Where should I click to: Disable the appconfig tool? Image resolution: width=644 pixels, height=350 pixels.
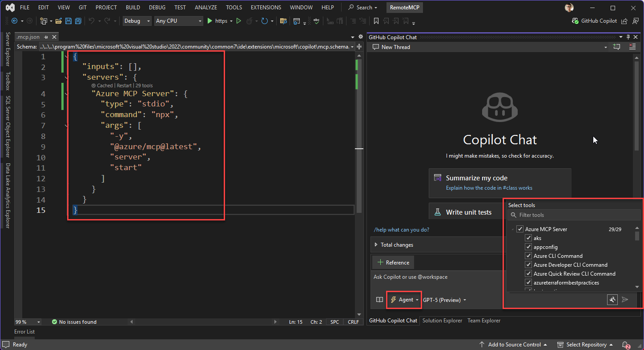pos(528,247)
